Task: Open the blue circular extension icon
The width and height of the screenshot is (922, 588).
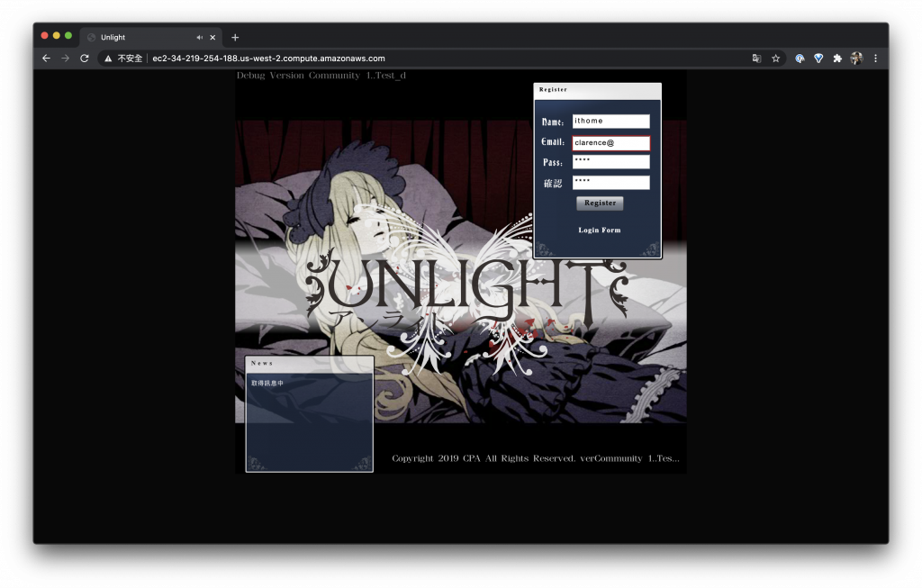Action: tap(800, 59)
